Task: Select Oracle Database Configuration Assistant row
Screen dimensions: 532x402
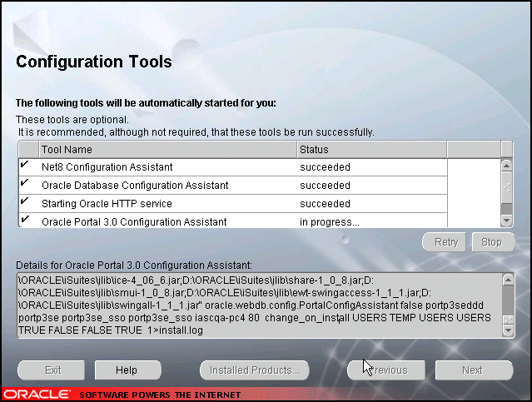Action: (233, 186)
